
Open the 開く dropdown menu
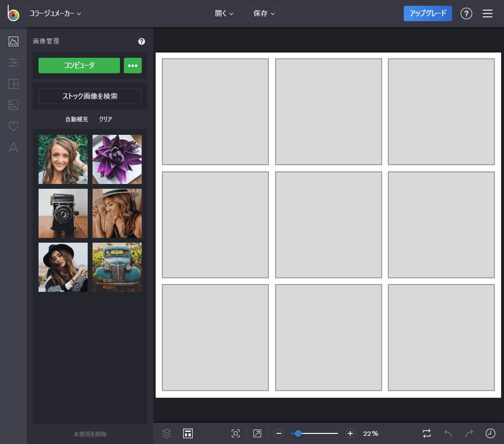point(224,13)
